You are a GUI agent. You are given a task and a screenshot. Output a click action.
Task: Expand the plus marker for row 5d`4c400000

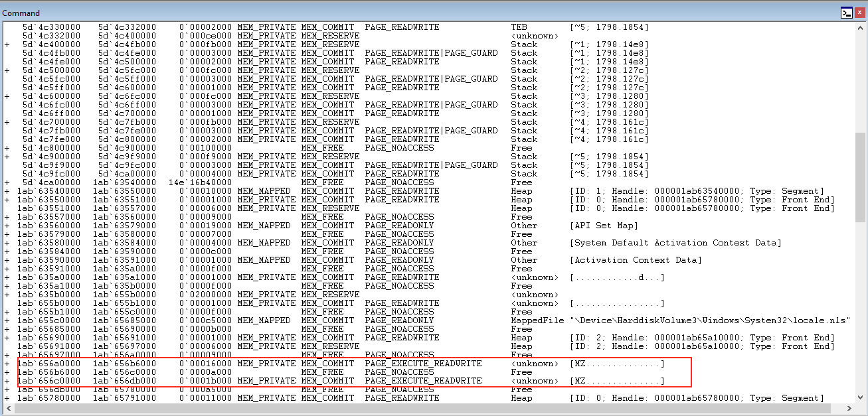[7, 44]
